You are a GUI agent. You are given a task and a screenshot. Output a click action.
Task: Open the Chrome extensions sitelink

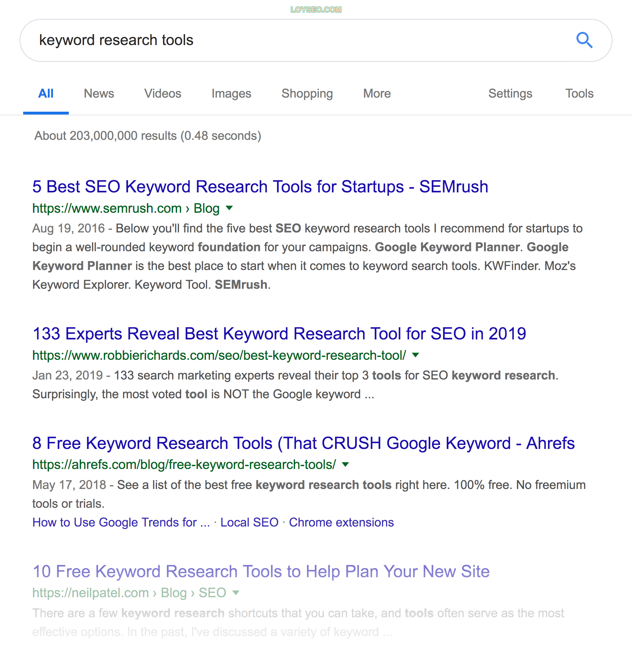tap(341, 522)
